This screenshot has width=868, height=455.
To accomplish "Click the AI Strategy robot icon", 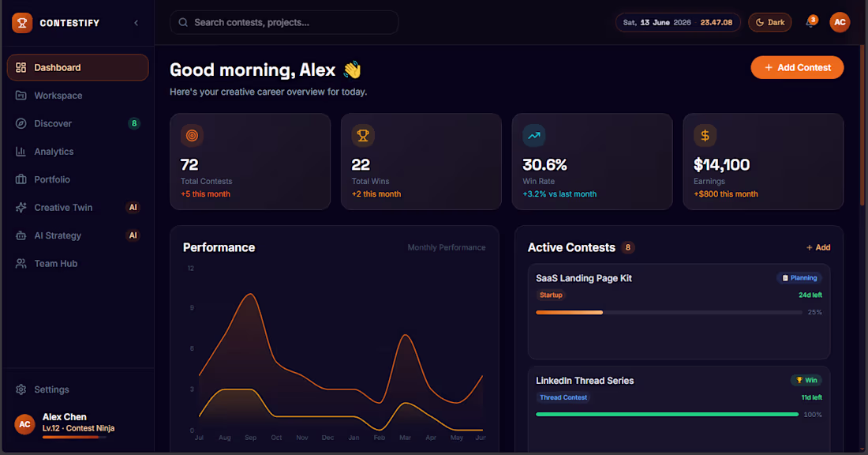I will click(21, 235).
